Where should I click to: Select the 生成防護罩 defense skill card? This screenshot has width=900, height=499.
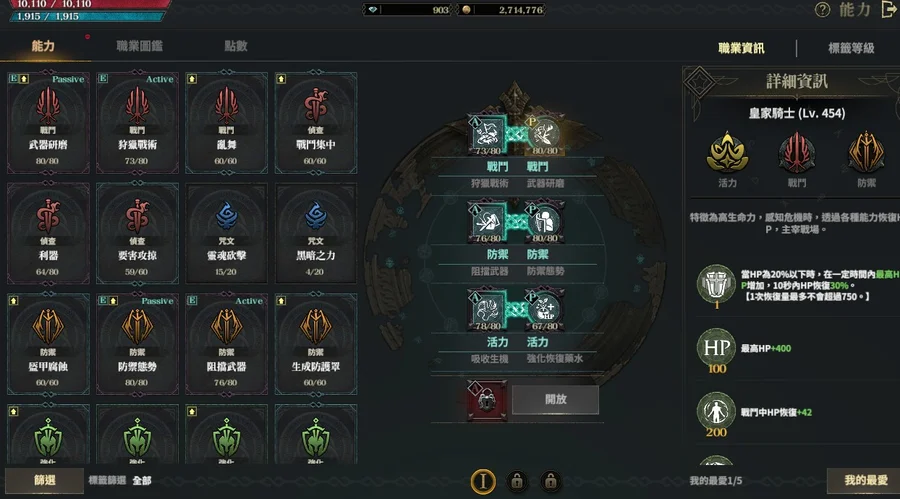coord(316,344)
